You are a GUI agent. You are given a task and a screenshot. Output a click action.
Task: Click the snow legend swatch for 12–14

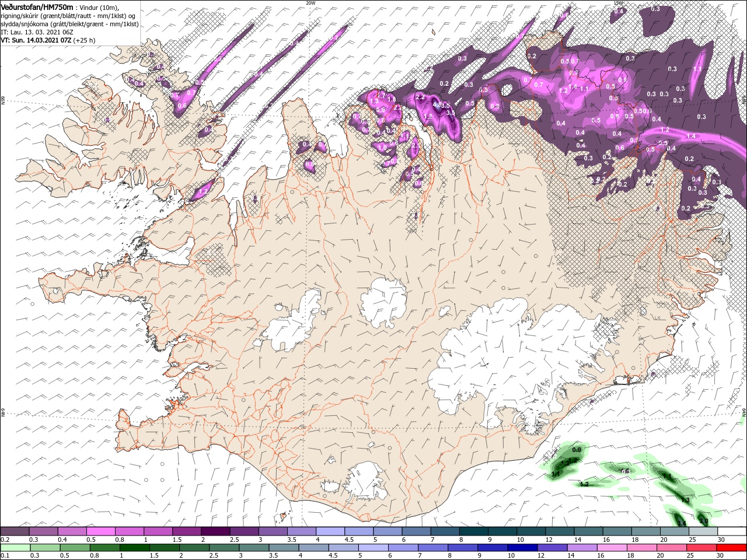(x=560, y=531)
